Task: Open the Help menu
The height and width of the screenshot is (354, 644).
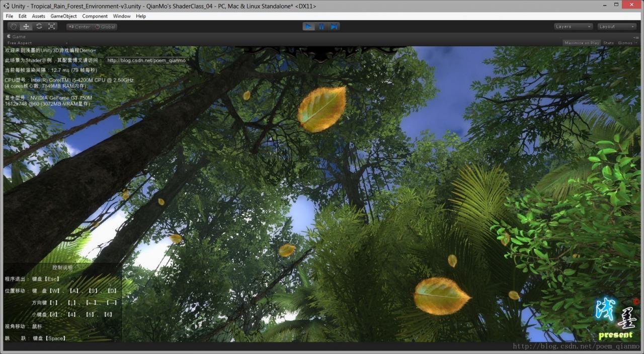Action: tap(141, 16)
